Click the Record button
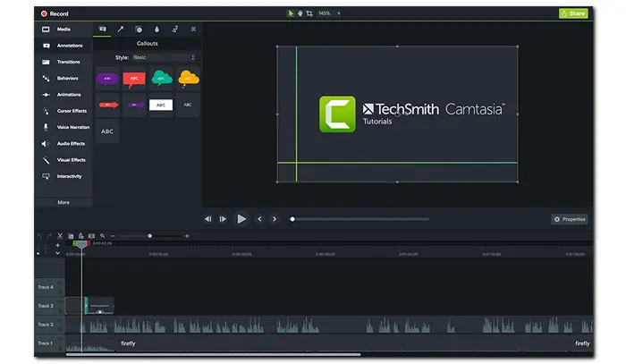This screenshot has height=364, width=626. click(55, 13)
